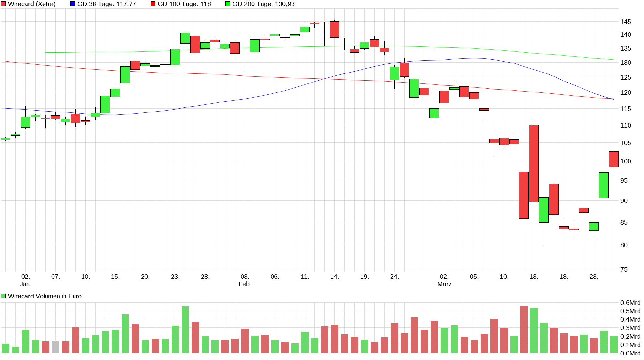The width and height of the screenshot is (644, 360).
Task: Click the tallest red volume bar in March
Action: point(524,329)
